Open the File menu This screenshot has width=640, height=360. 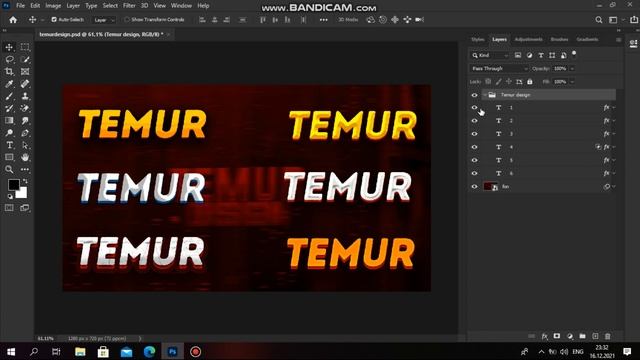coord(20,6)
